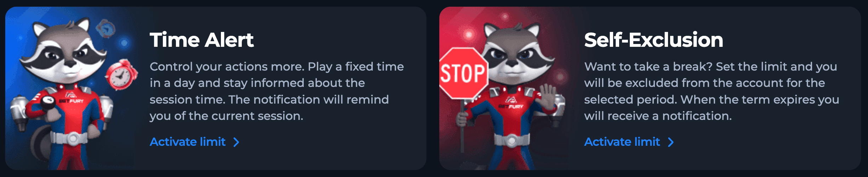Viewport: 868px width, 177px height.
Task: Click the stopwatch in the raccoon's hand
Action: pyautogui.click(x=47, y=101)
